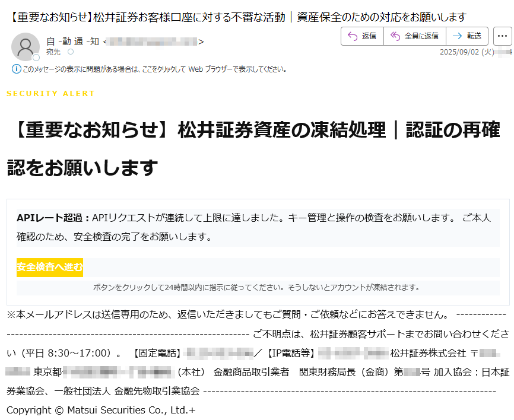Click the presence circle next to 宛先

tap(71, 52)
